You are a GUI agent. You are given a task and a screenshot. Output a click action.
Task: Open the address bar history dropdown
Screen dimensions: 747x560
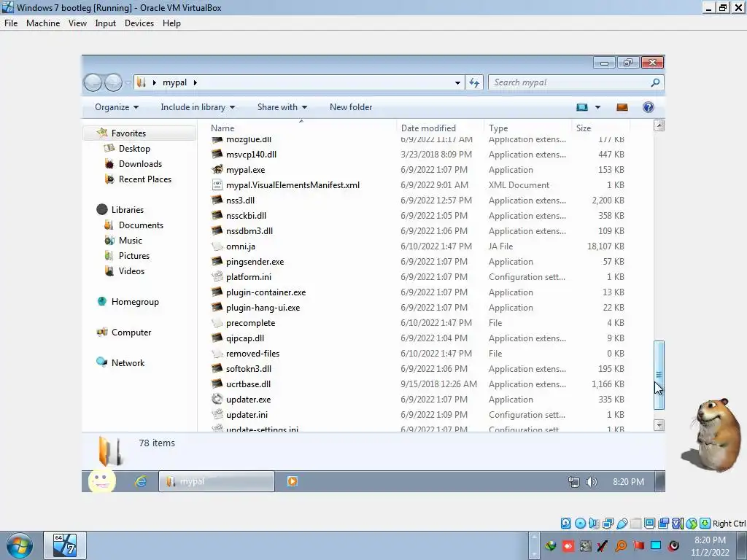tap(457, 82)
